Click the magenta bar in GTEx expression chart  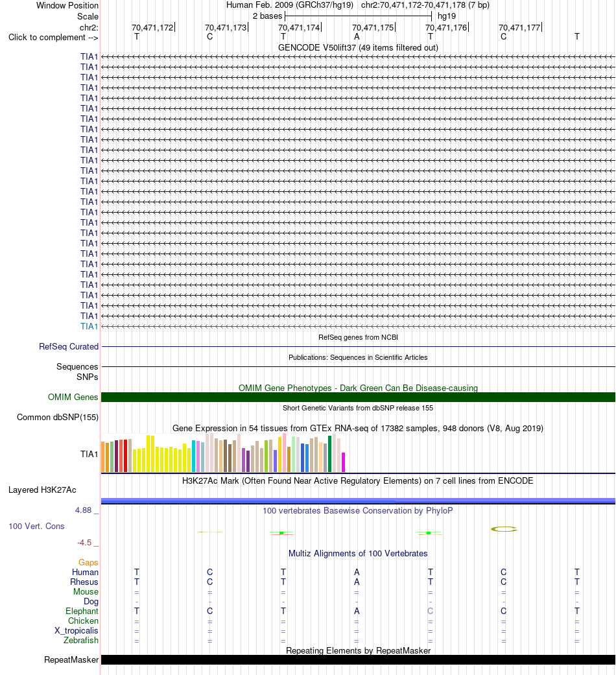[x=343, y=462]
